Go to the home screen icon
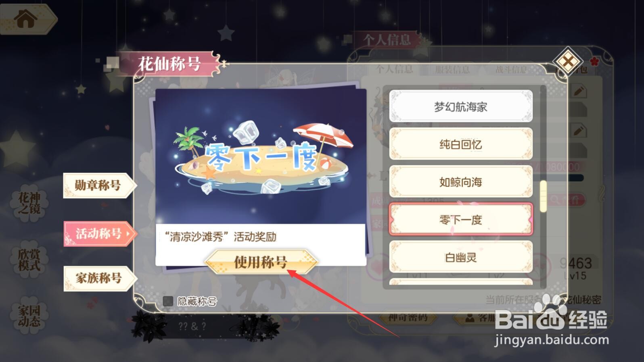 click(x=26, y=19)
